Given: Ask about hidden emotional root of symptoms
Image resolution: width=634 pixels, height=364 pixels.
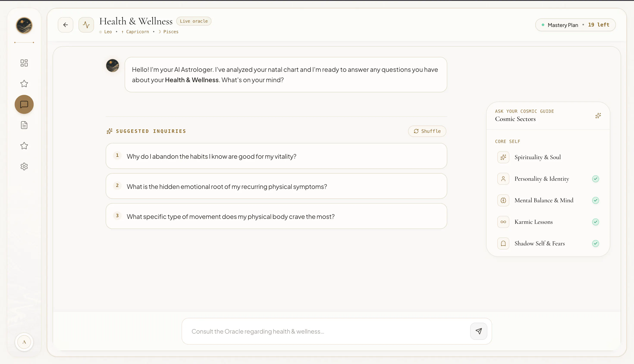Looking at the screenshot, I should 276,186.
